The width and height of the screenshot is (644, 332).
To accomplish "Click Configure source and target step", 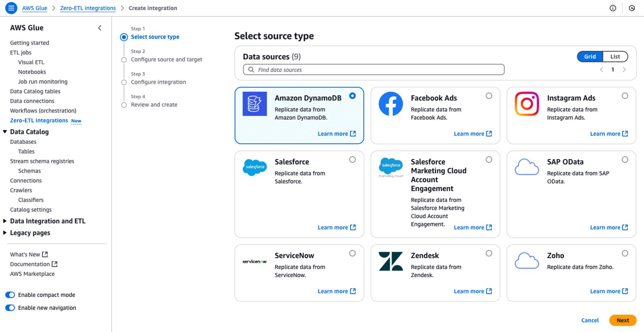I will [x=166, y=60].
